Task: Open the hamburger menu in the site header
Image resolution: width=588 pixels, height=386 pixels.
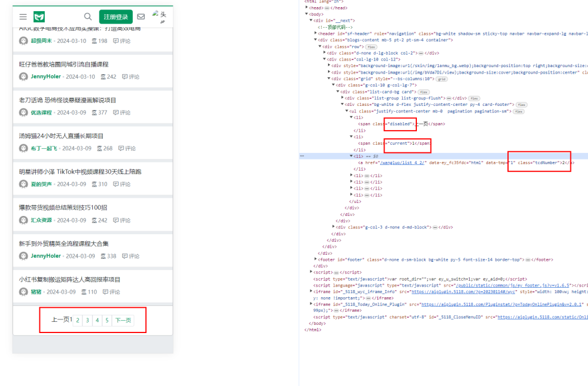Action: pos(23,17)
